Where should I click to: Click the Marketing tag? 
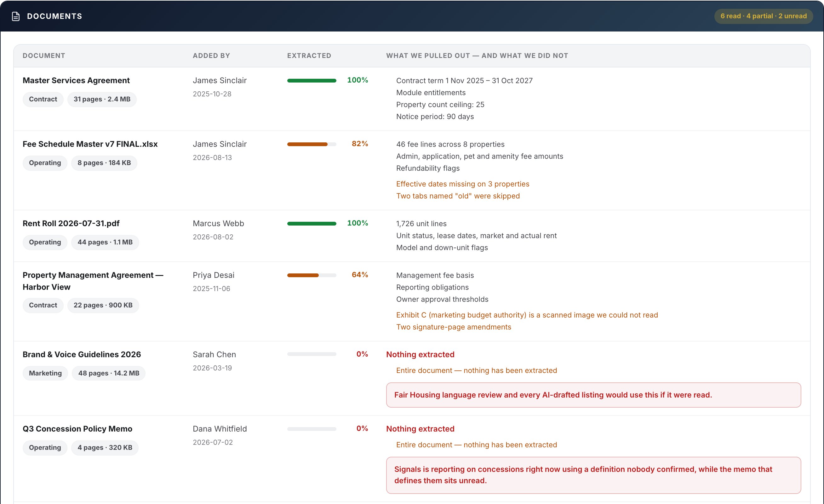point(45,373)
